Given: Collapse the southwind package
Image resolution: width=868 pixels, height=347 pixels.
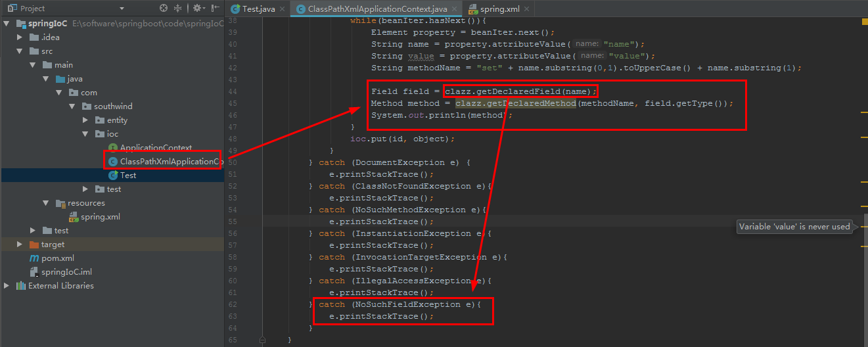Looking at the screenshot, I should pos(72,106).
